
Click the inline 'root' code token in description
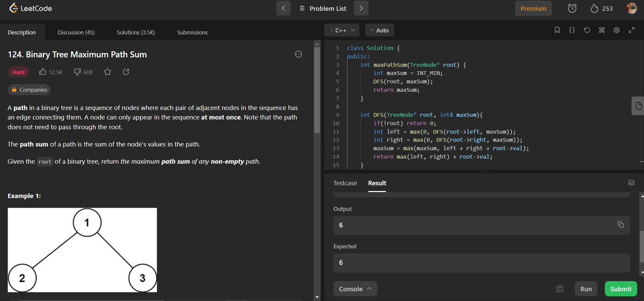(45, 161)
